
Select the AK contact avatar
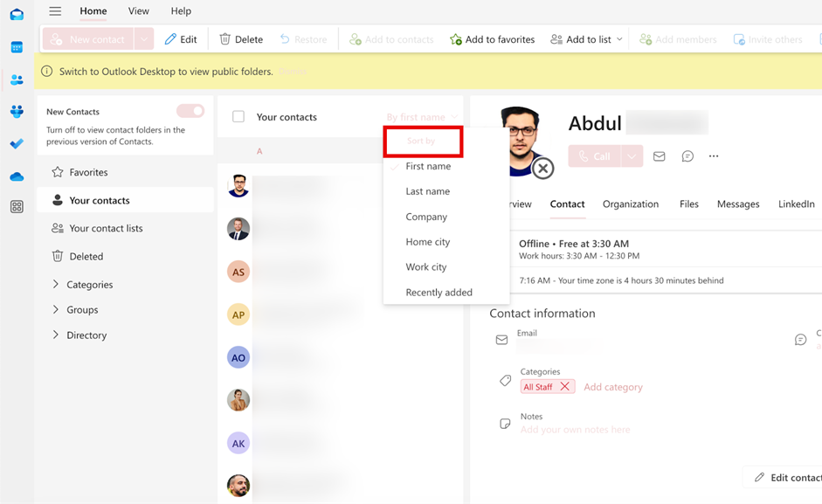pyautogui.click(x=238, y=443)
